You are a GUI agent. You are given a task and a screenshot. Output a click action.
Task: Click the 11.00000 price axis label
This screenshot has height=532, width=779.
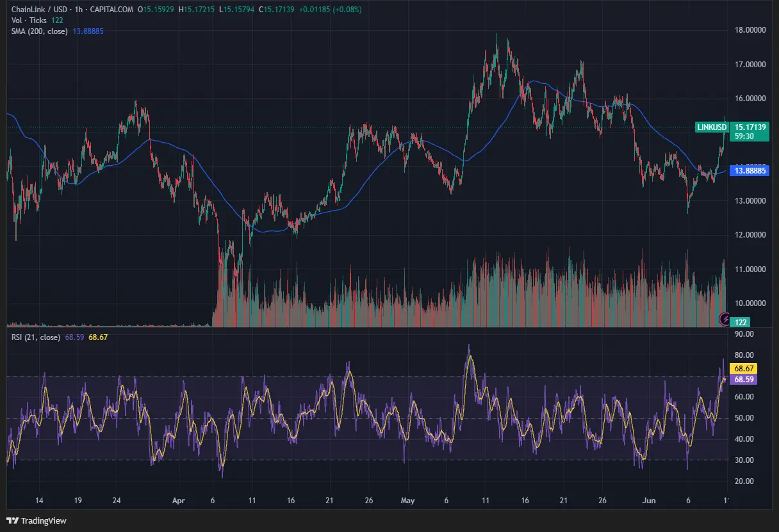pyautogui.click(x=751, y=269)
